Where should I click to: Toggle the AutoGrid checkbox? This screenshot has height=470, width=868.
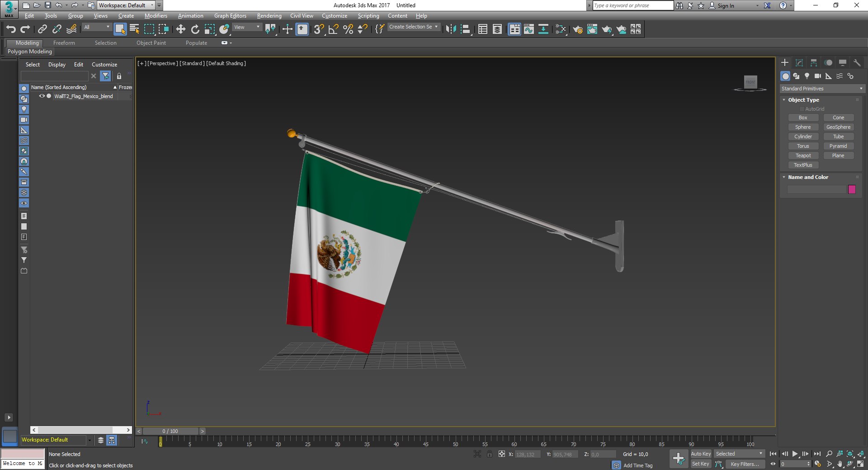[802, 109]
